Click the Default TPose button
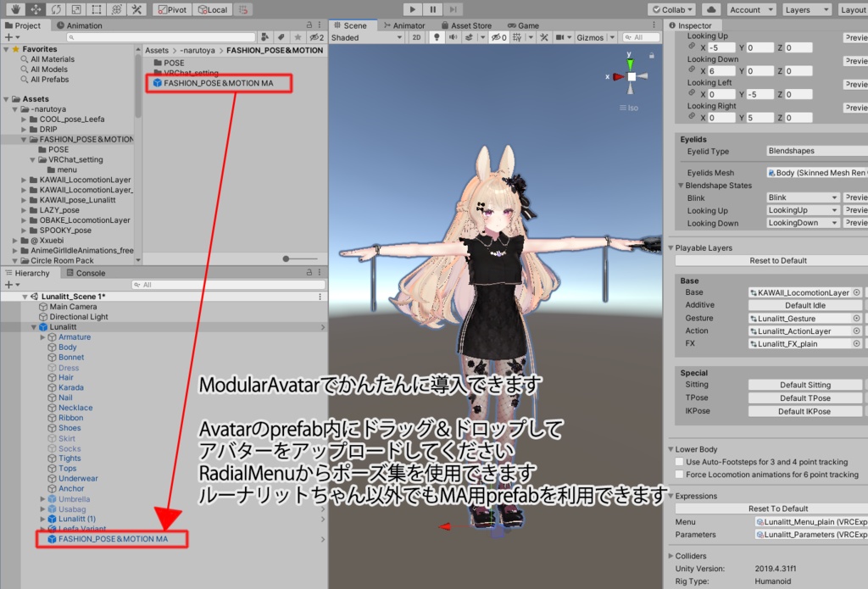The image size is (868, 589). pyautogui.click(x=804, y=397)
